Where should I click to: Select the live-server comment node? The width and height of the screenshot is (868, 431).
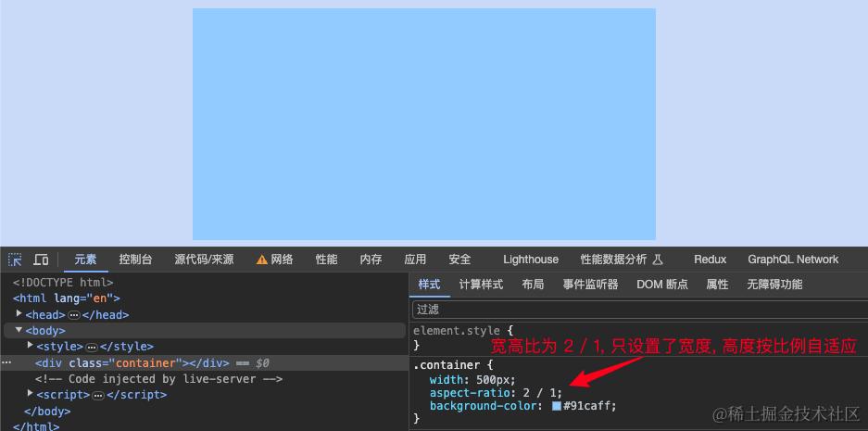coord(159,379)
